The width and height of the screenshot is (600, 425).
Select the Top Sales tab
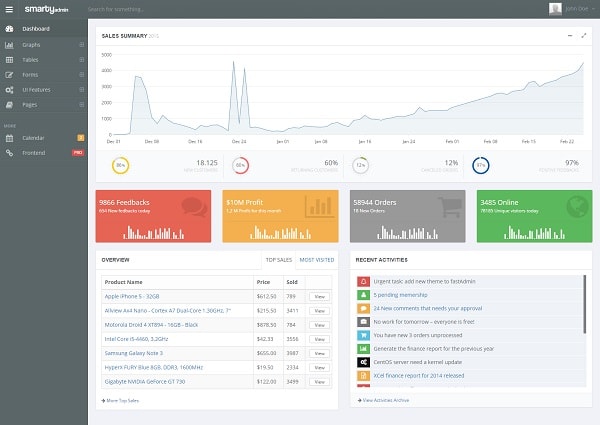[278, 260]
